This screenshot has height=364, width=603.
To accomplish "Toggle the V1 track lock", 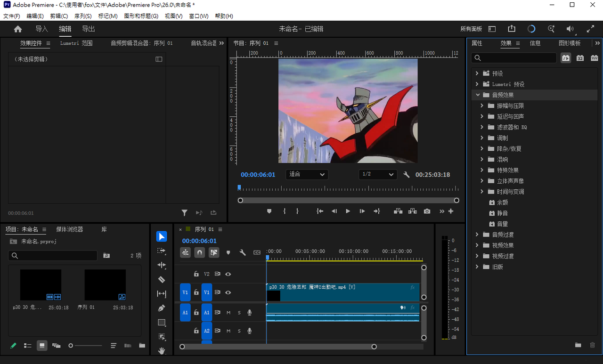I will [x=196, y=292].
